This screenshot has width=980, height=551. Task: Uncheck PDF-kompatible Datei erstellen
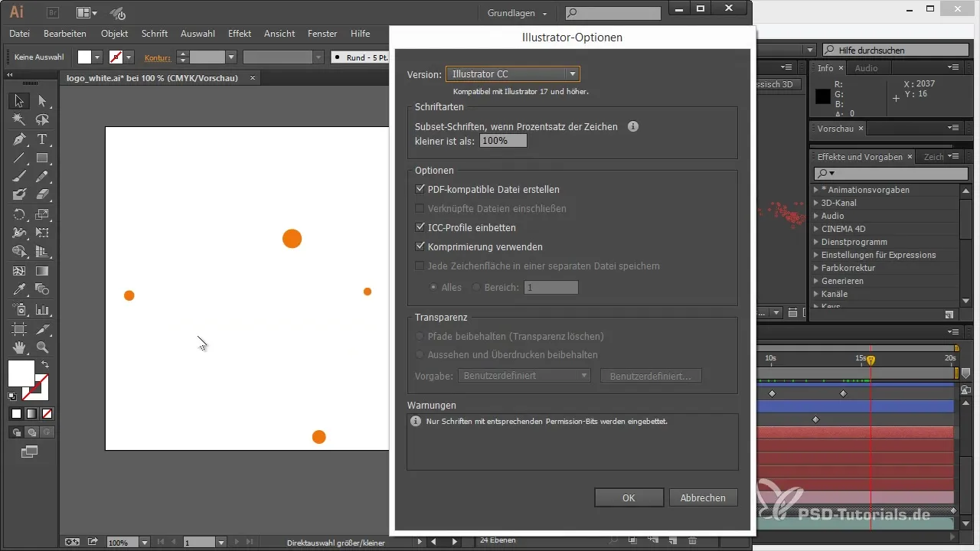(x=420, y=189)
